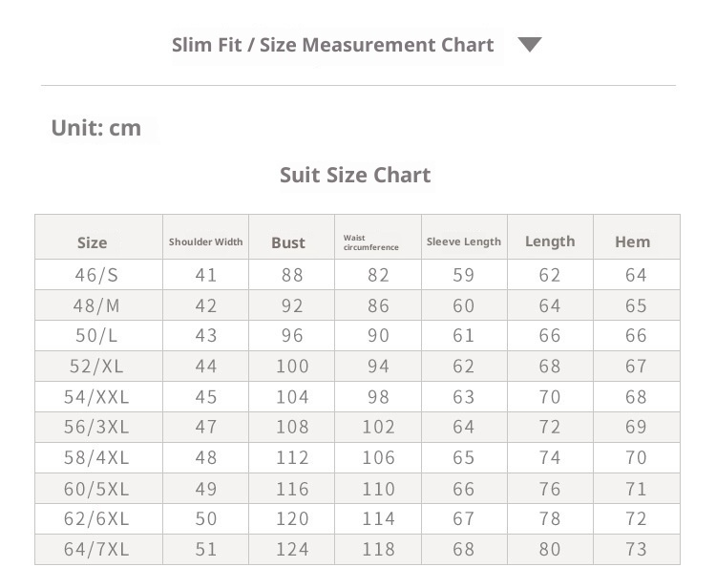Click the 48/M size row label
The image size is (716, 588).
(x=97, y=305)
